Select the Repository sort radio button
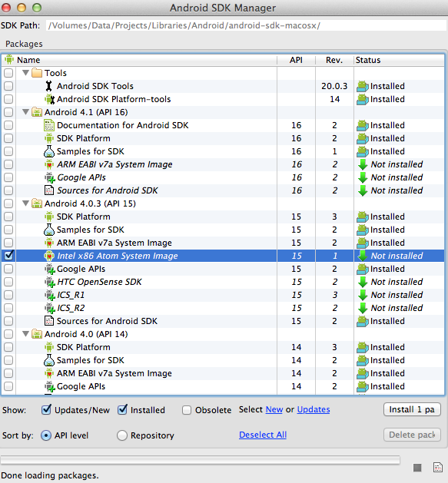 [122, 435]
